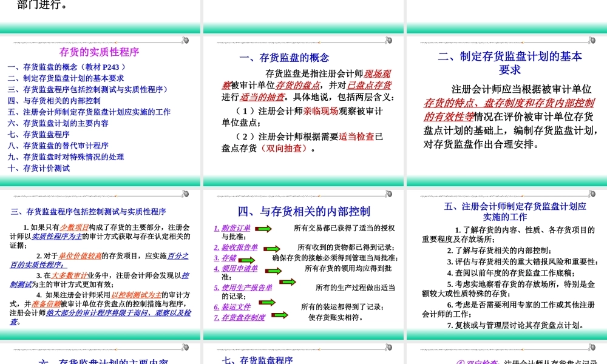Click the green arrow beside 装运文件
The height and width of the screenshot is (364, 607).
pos(267,303)
